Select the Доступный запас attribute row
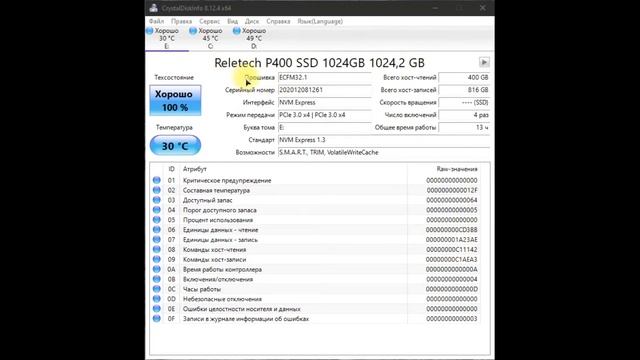Screen dimensions: 640x360 [315, 200]
